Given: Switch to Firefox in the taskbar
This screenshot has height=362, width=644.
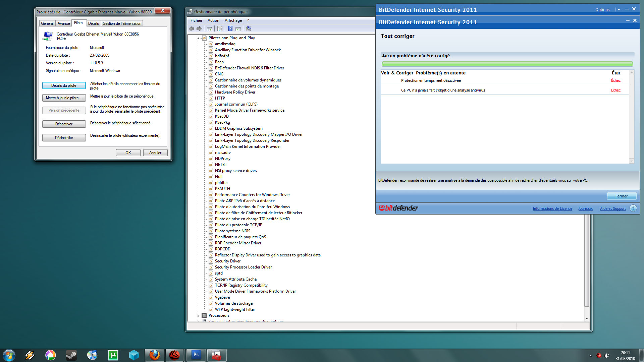Looking at the screenshot, I should point(155,355).
